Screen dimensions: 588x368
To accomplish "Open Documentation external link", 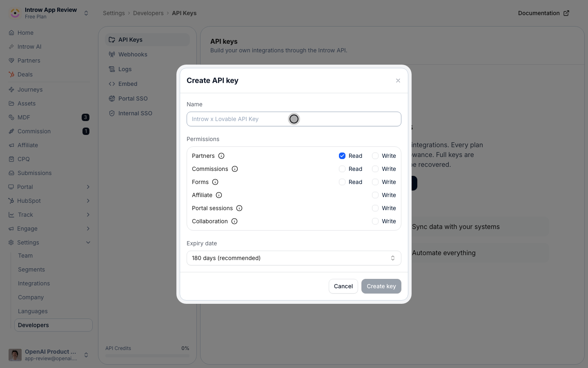I will 543,13.
